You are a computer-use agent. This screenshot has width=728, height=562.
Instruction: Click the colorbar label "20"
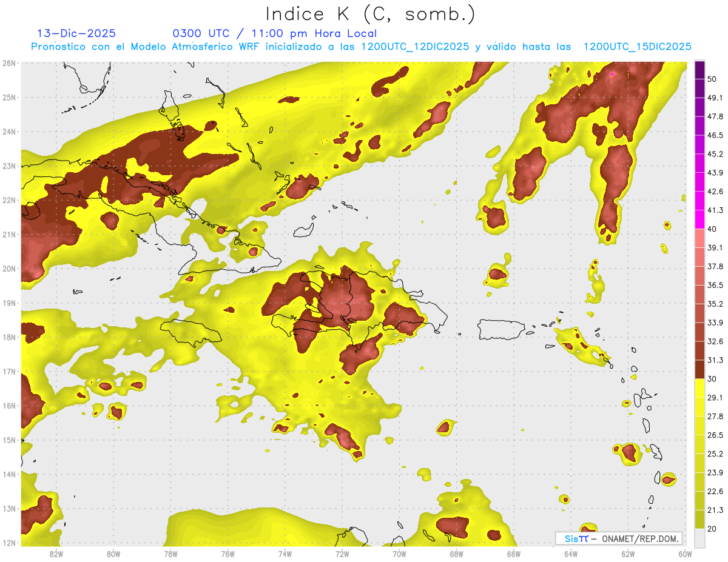[x=712, y=529]
